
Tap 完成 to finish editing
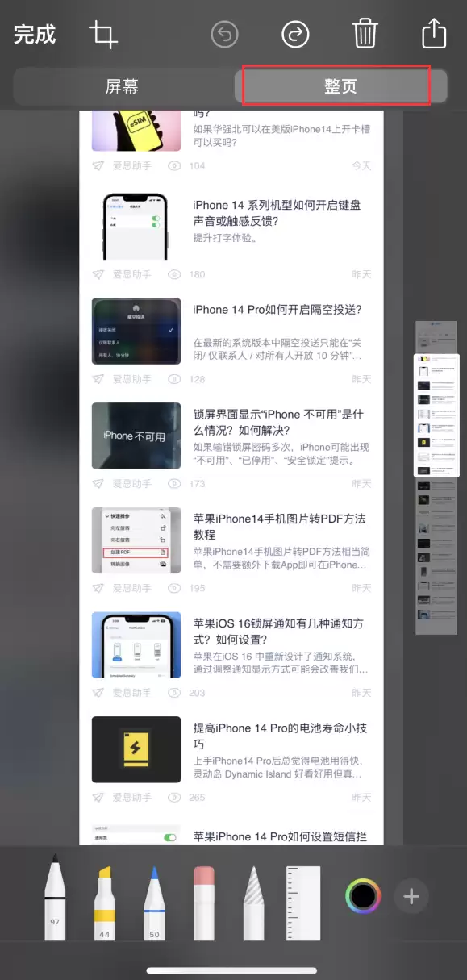point(35,35)
